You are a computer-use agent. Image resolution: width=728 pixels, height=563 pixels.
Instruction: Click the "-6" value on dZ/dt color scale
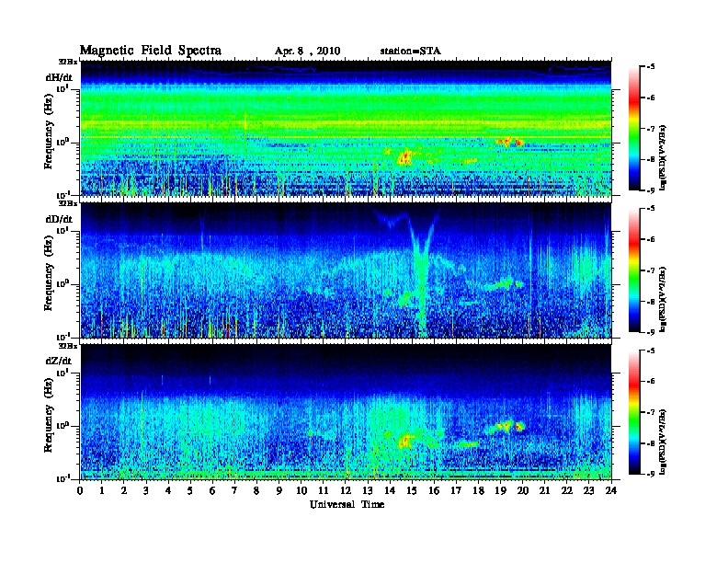coord(651,382)
